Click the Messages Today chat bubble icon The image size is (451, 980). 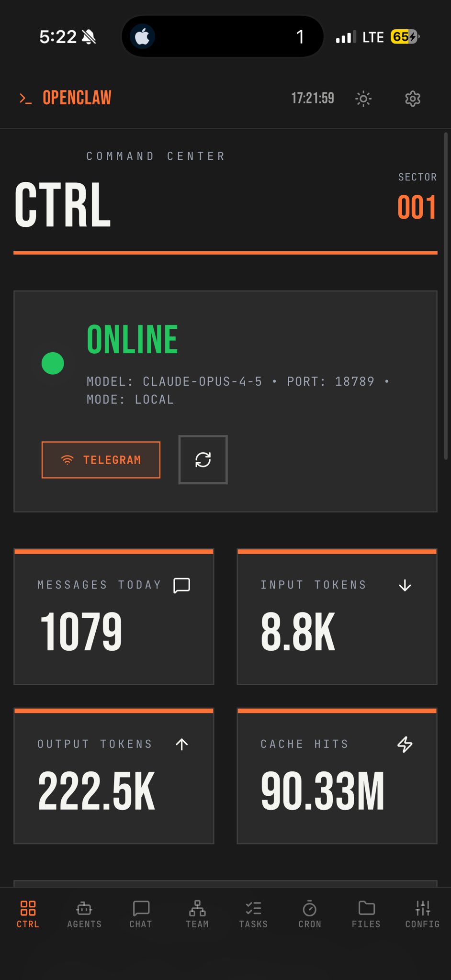(x=182, y=585)
